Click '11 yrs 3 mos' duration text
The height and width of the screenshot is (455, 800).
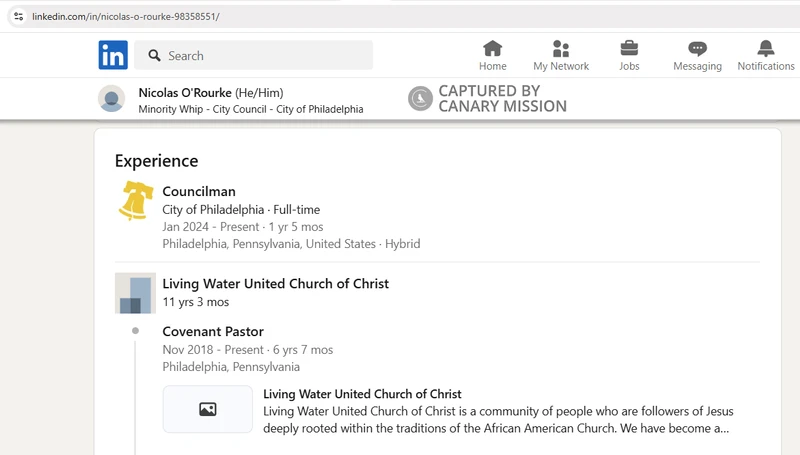196,302
